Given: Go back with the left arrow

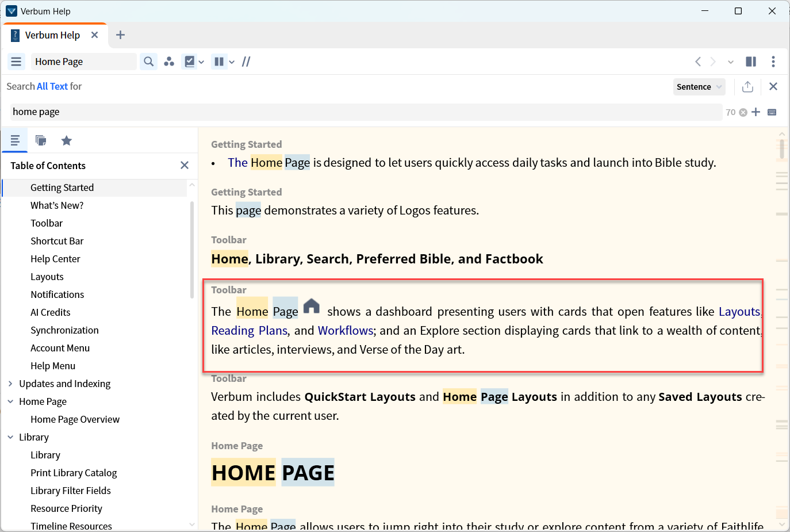Looking at the screenshot, I should point(698,62).
